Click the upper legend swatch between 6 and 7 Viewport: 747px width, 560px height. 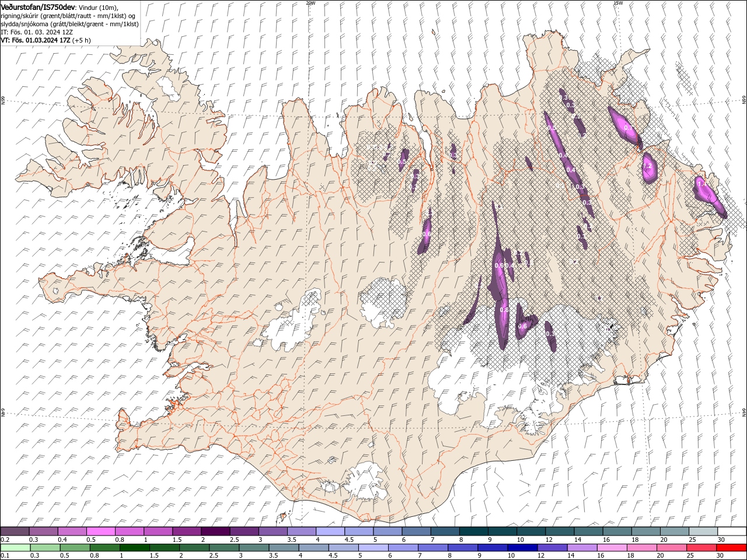pyautogui.click(x=417, y=531)
